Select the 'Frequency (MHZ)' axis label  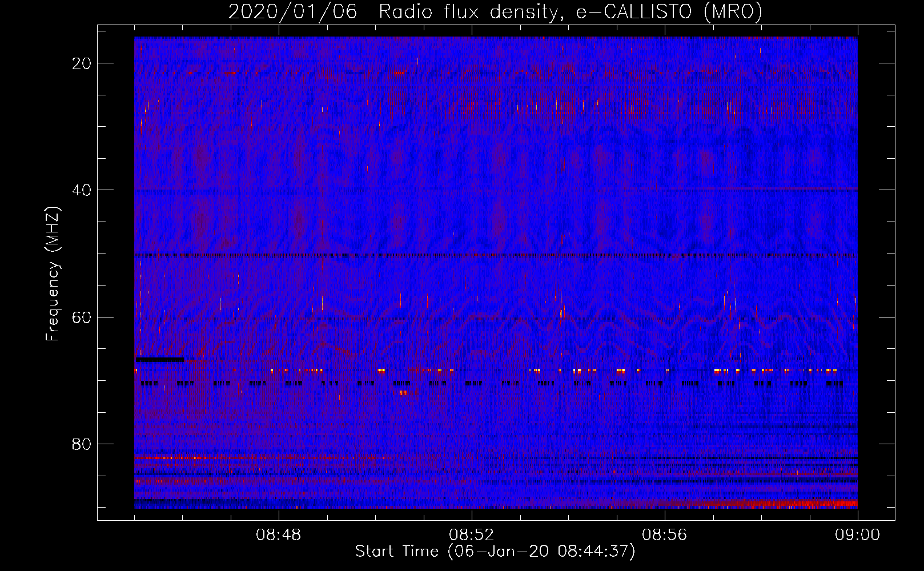pyautogui.click(x=53, y=274)
